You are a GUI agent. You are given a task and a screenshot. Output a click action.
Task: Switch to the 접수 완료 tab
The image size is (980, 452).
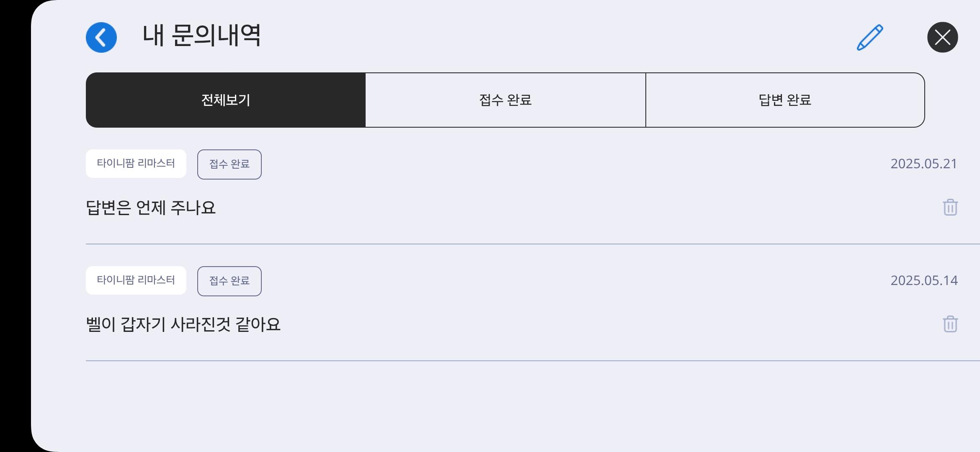point(505,100)
